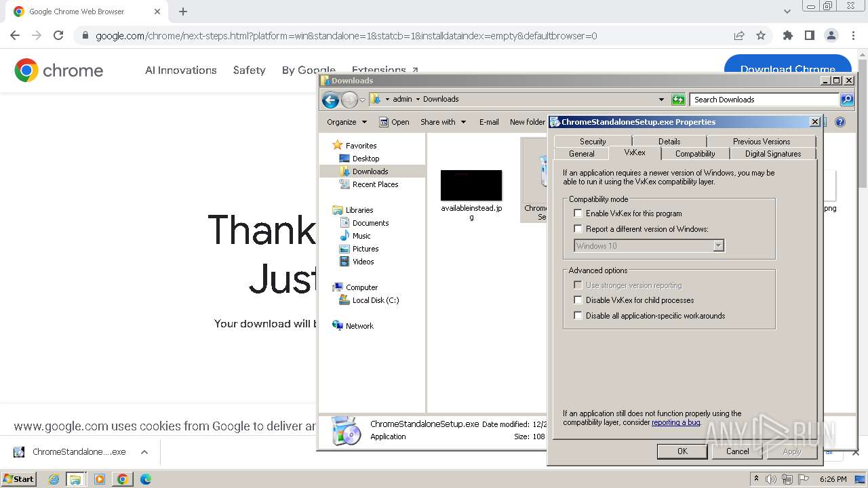Open the media player taskbar icon
Image resolution: width=868 pixels, height=488 pixels.
coord(100,479)
